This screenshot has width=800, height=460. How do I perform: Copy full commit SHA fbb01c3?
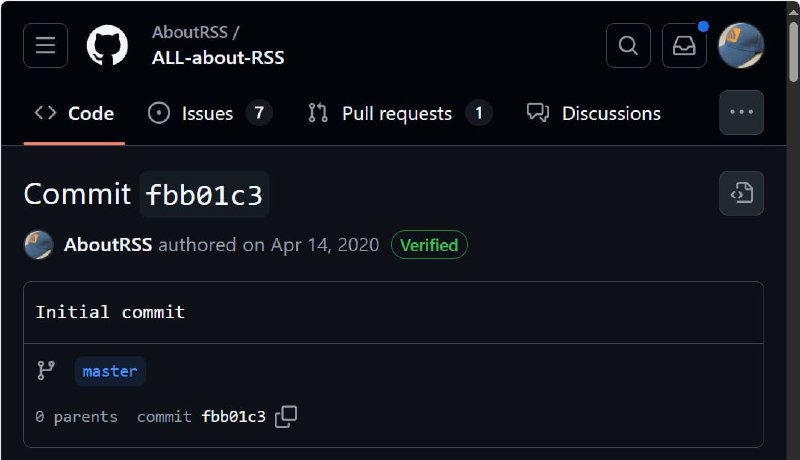pos(286,417)
